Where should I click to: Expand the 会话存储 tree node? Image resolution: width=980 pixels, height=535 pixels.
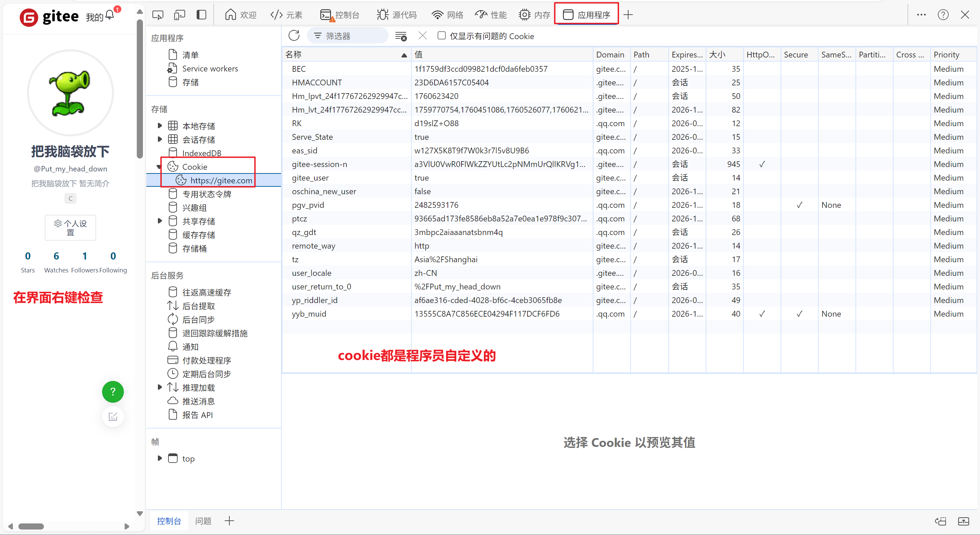pyautogui.click(x=160, y=139)
